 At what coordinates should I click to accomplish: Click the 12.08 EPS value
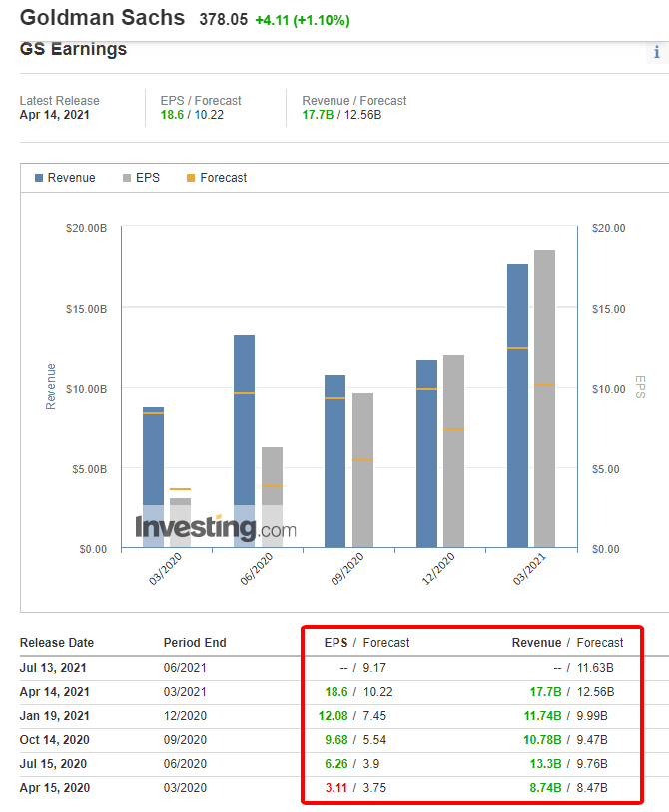pos(333,716)
